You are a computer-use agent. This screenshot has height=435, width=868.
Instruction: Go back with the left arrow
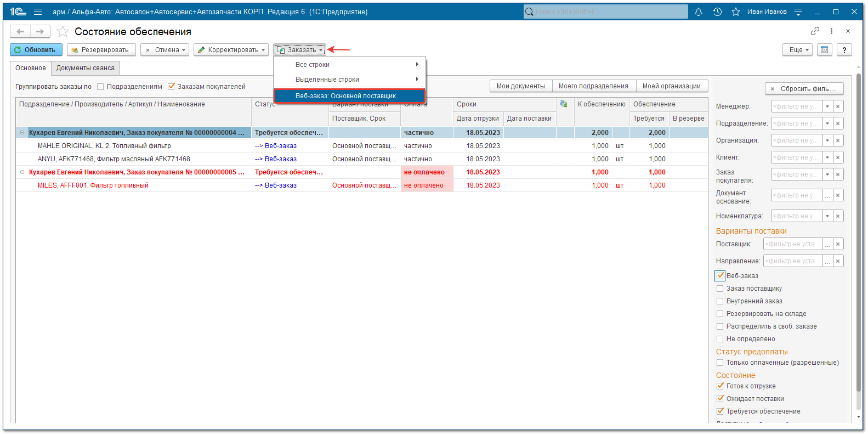pos(20,32)
